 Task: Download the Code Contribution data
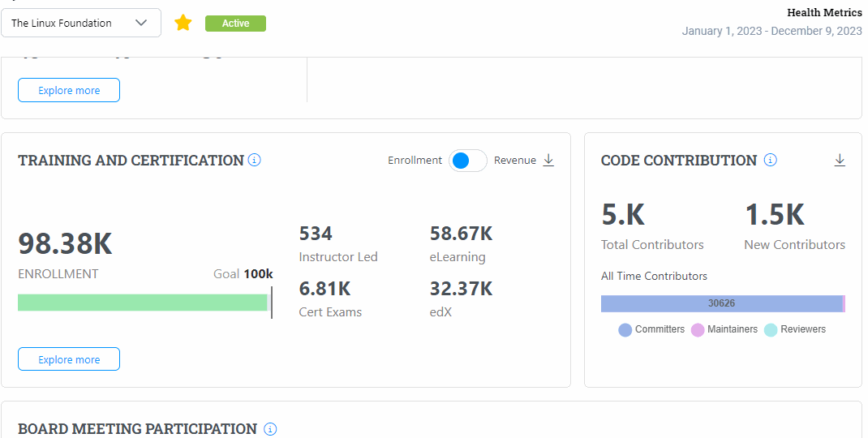(x=840, y=161)
